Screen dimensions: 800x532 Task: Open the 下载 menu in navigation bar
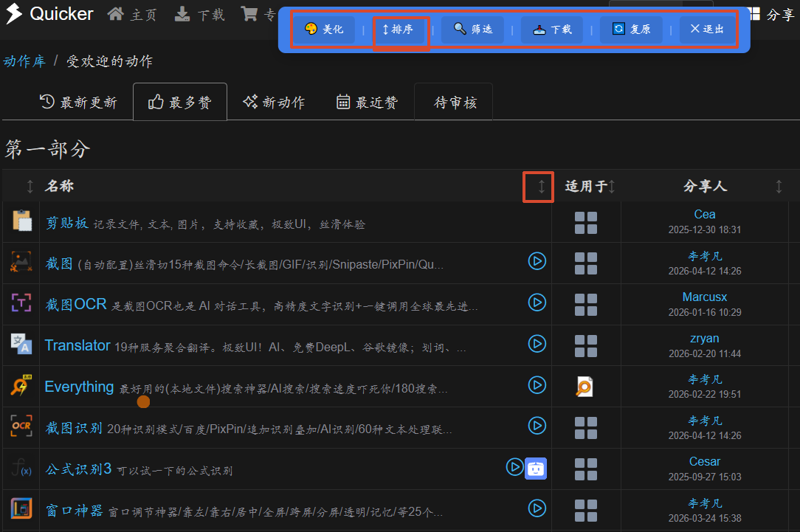pyautogui.click(x=199, y=14)
